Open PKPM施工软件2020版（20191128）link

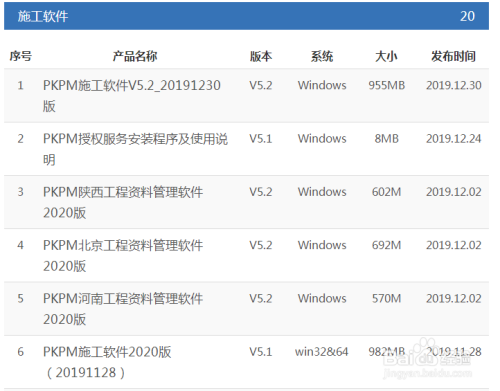tap(107, 362)
